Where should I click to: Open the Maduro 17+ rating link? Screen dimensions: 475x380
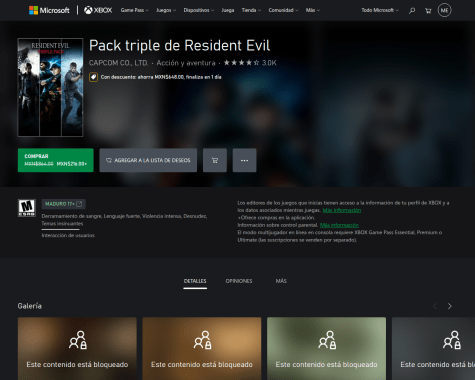pyautogui.click(x=64, y=204)
